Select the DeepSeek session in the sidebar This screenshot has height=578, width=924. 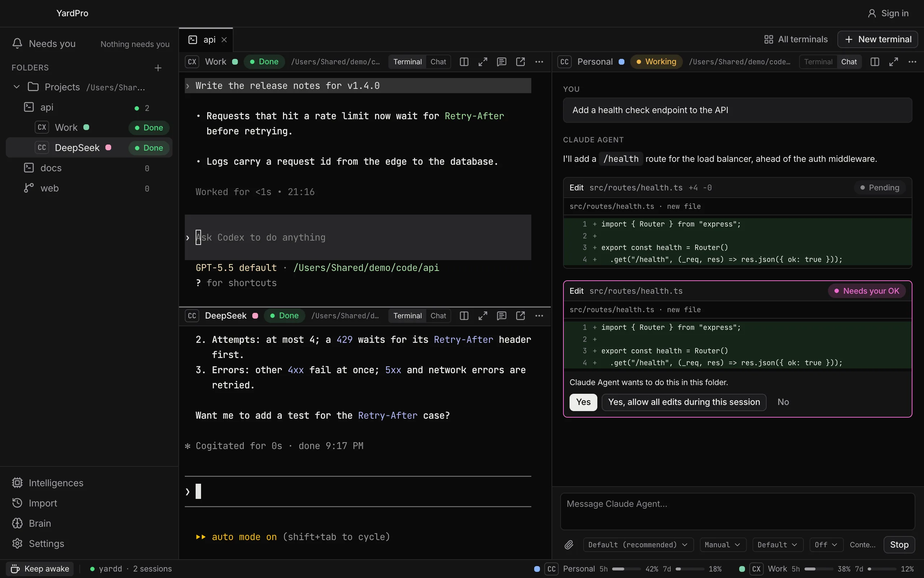point(89,147)
